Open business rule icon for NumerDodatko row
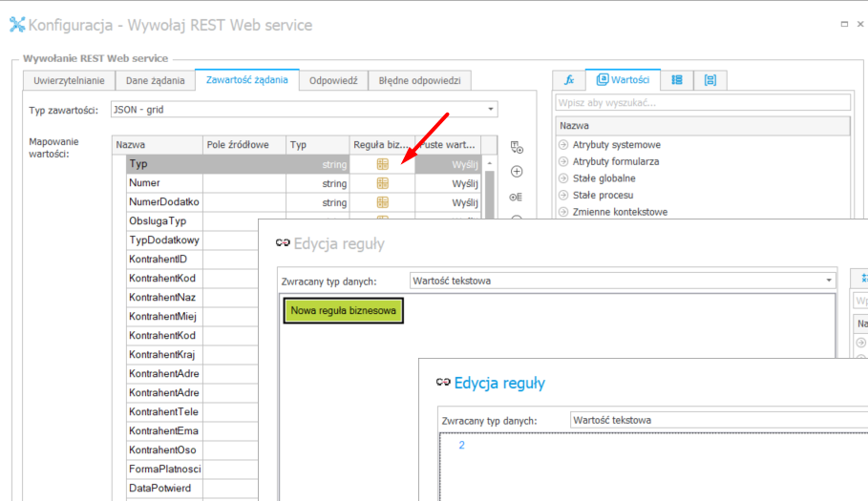Screen dimensions: 868x501 tap(382, 202)
